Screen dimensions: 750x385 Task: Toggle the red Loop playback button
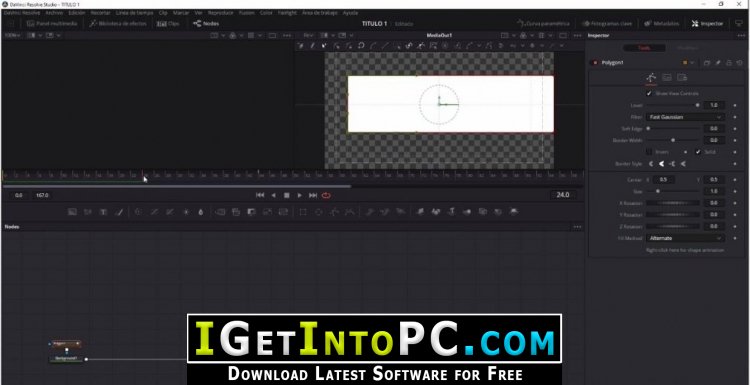coord(326,195)
